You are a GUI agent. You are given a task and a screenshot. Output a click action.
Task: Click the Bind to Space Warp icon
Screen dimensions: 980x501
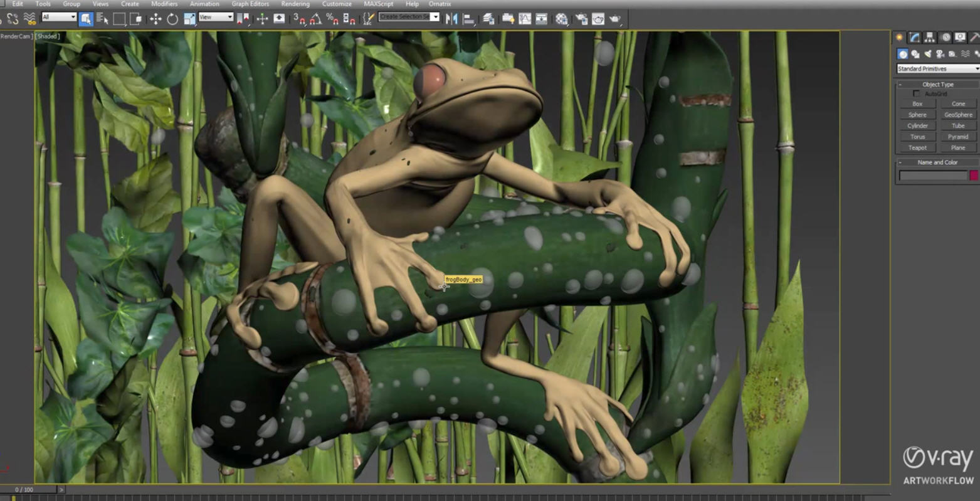tap(29, 19)
